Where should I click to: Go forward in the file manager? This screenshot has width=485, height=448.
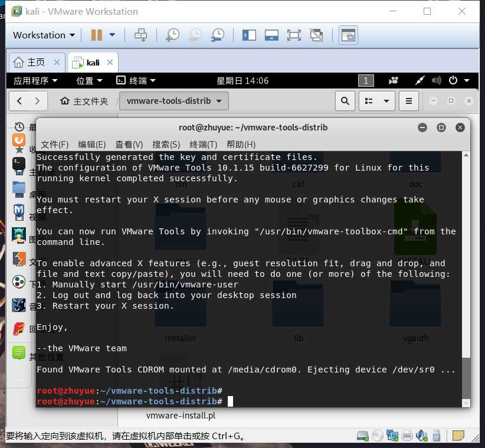37,101
